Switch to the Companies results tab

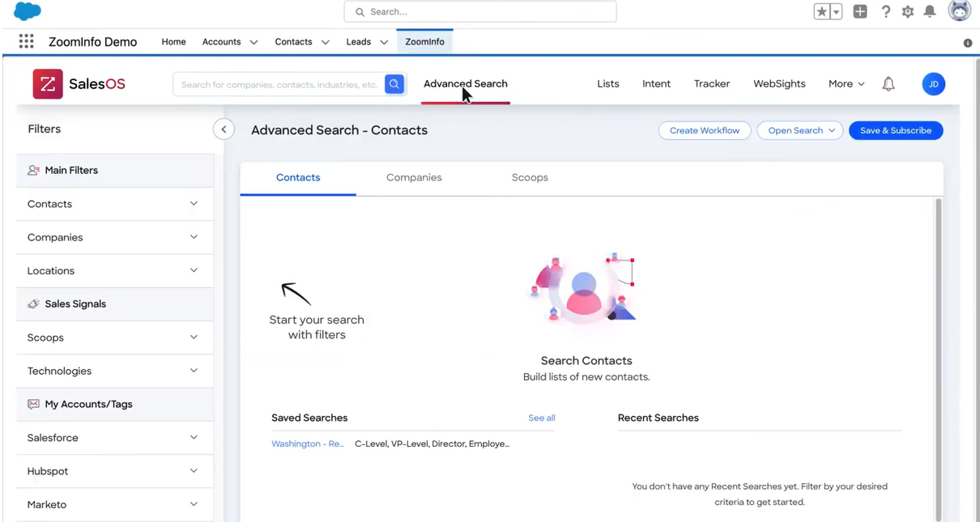pos(414,178)
